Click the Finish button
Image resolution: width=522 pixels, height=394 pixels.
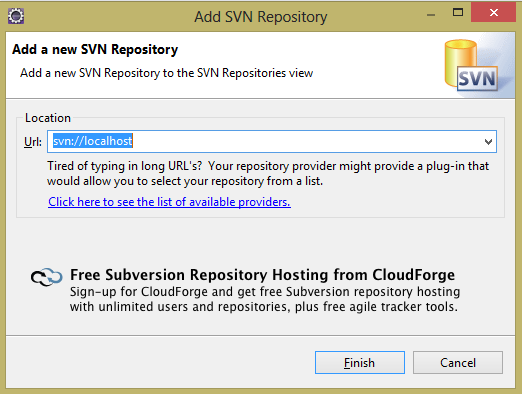coord(360,362)
